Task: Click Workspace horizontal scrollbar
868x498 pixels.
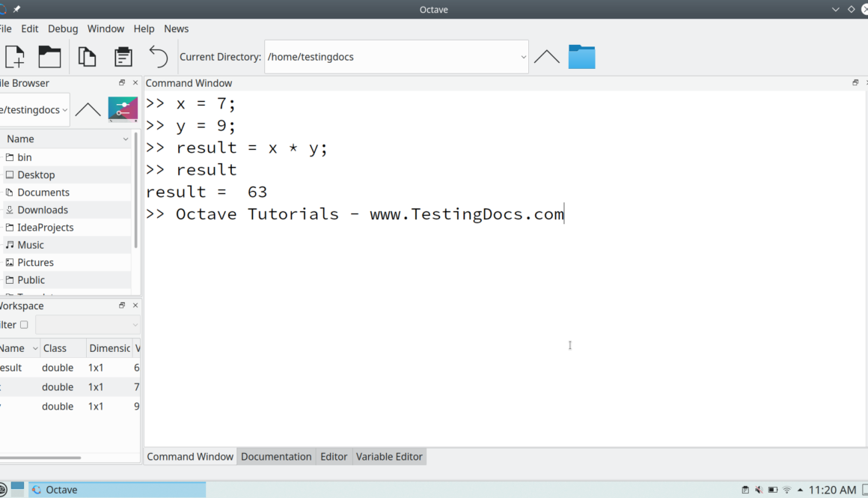Action: (x=40, y=458)
